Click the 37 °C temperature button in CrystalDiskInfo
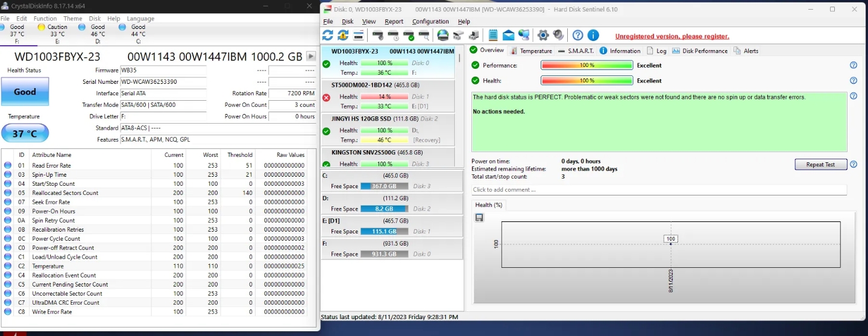 pos(25,134)
